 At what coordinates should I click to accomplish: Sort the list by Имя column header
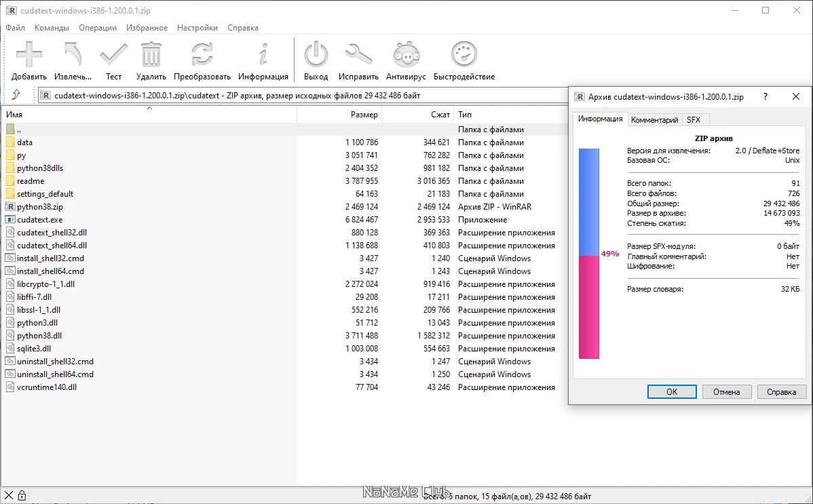click(149, 114)
